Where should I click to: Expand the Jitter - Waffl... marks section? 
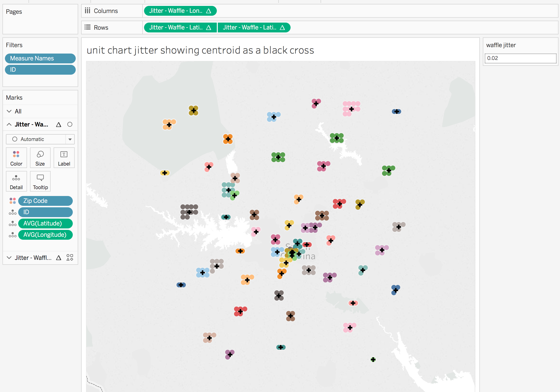(x=9, y=258)
